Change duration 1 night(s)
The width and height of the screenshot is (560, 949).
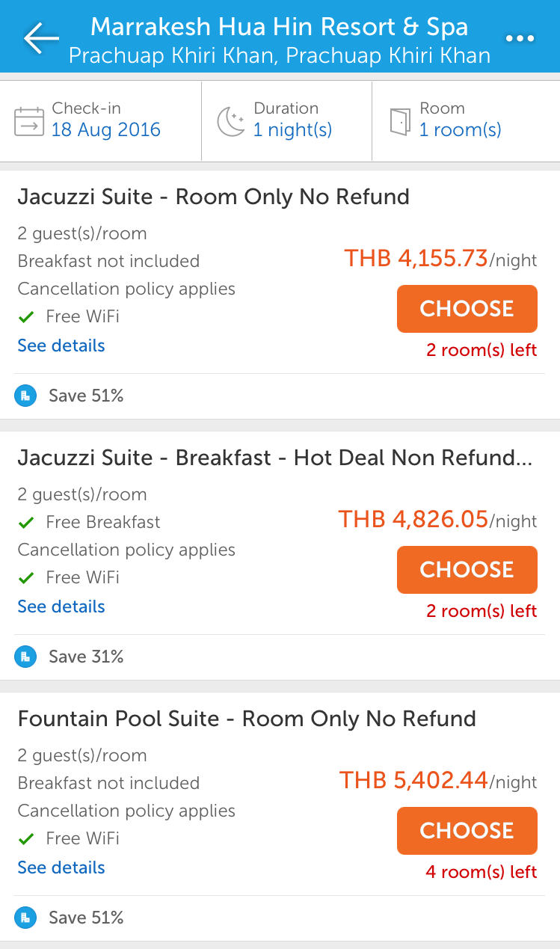pyautogui.click(x=292, y=130)
